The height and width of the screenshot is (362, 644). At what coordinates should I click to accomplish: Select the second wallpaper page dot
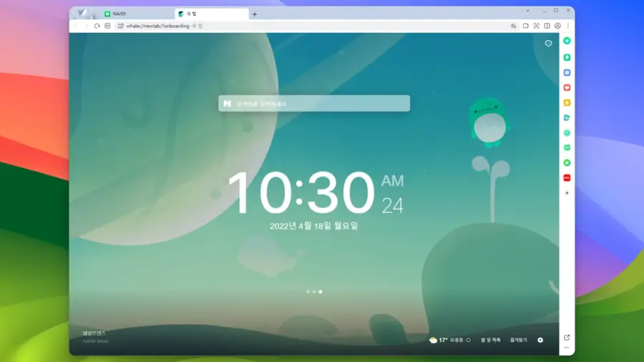(314, 292)
